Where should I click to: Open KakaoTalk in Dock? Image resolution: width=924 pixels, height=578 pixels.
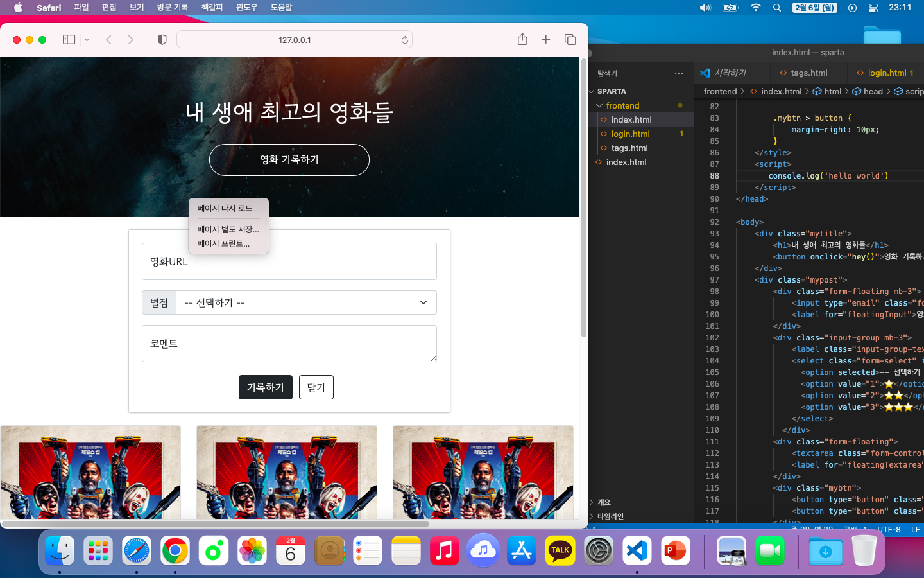[560, 550]
